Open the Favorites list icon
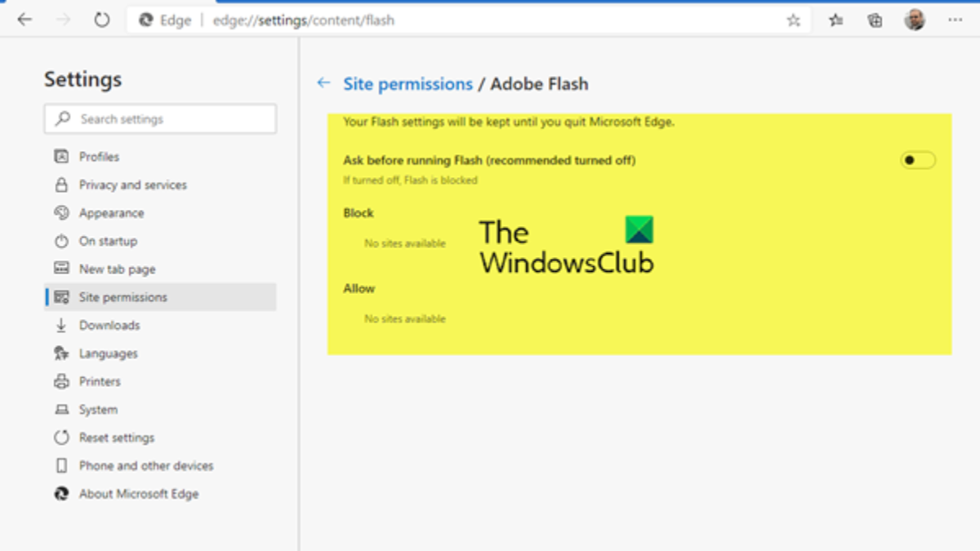Viewport: 980px width, 551px height. click(835, 20)
